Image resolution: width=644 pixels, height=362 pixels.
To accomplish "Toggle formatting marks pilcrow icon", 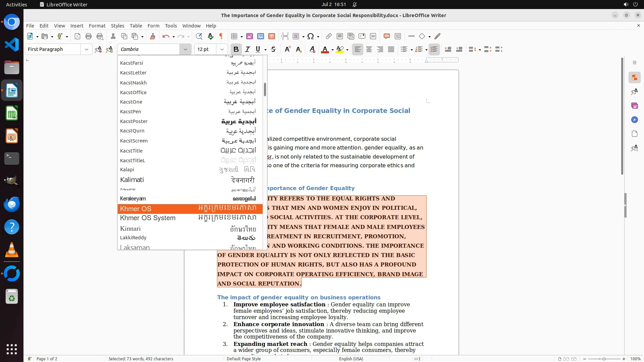I will click(221, 36).
